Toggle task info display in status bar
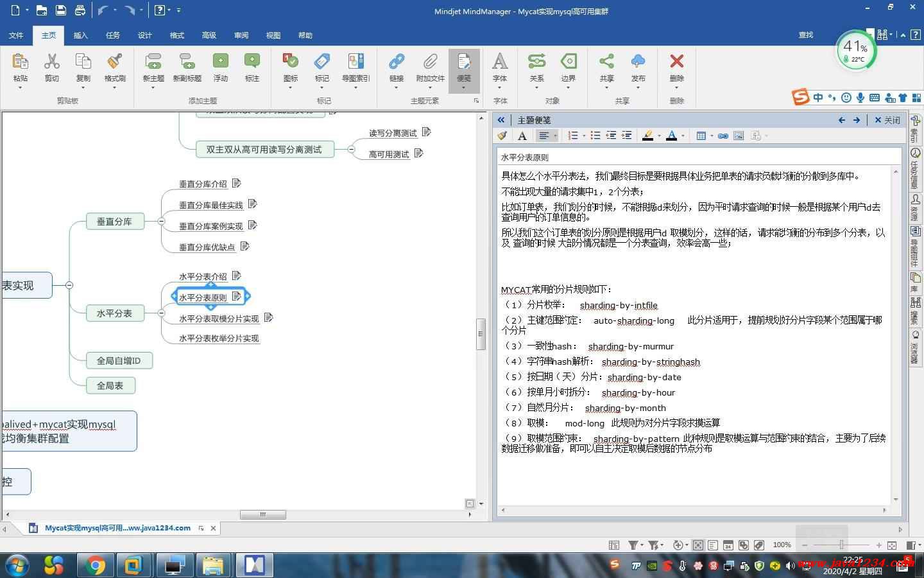Image resolution: width=924 pixels, height=578 pixels. [728, 545]
